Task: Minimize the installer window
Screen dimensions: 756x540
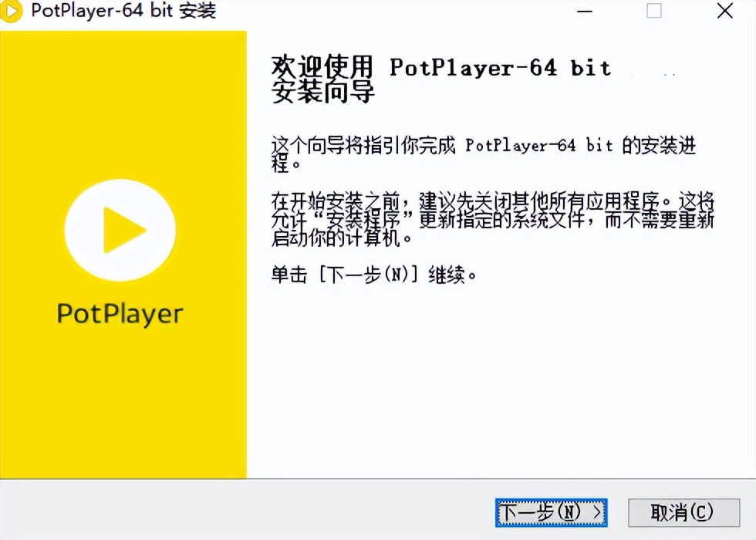Action: tap(584, 11)
